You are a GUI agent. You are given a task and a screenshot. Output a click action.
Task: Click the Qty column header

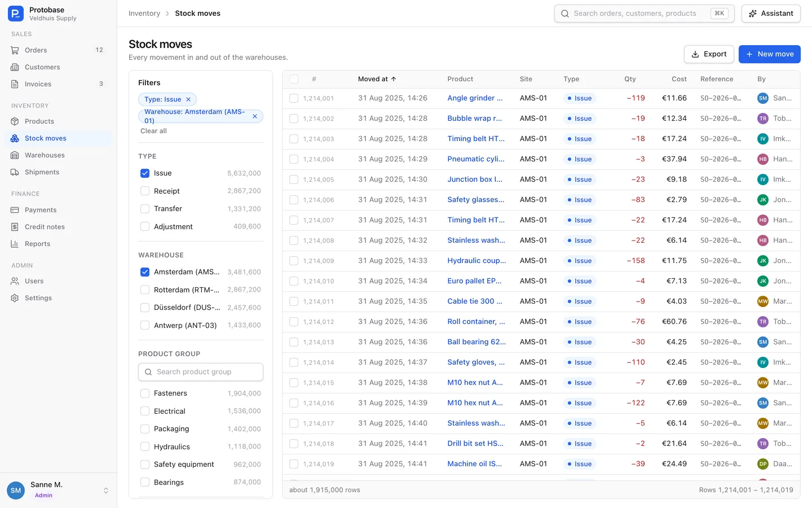[630, 79]
